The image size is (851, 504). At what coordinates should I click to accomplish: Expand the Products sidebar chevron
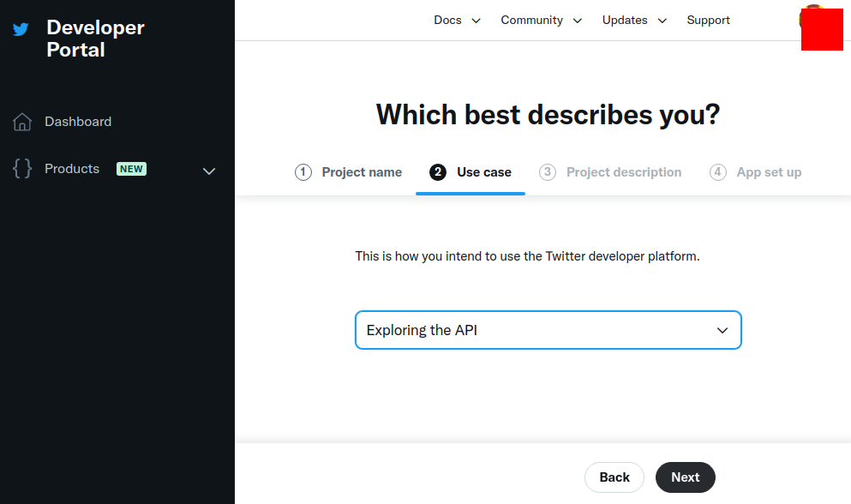[209, 171]
